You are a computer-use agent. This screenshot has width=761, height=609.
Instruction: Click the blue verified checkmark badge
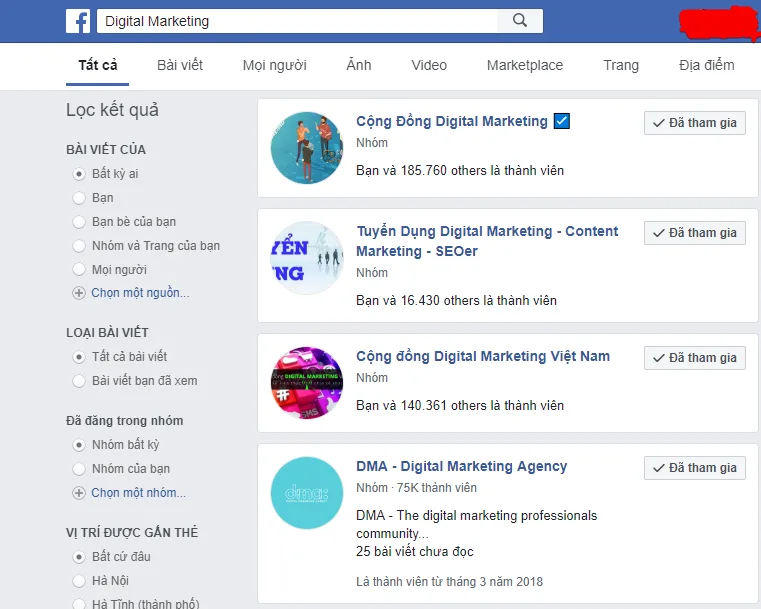562,122
